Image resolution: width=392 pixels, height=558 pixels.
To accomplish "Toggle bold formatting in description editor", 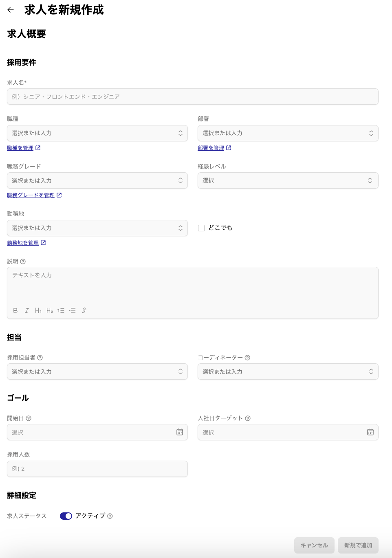I will point(15,310).
